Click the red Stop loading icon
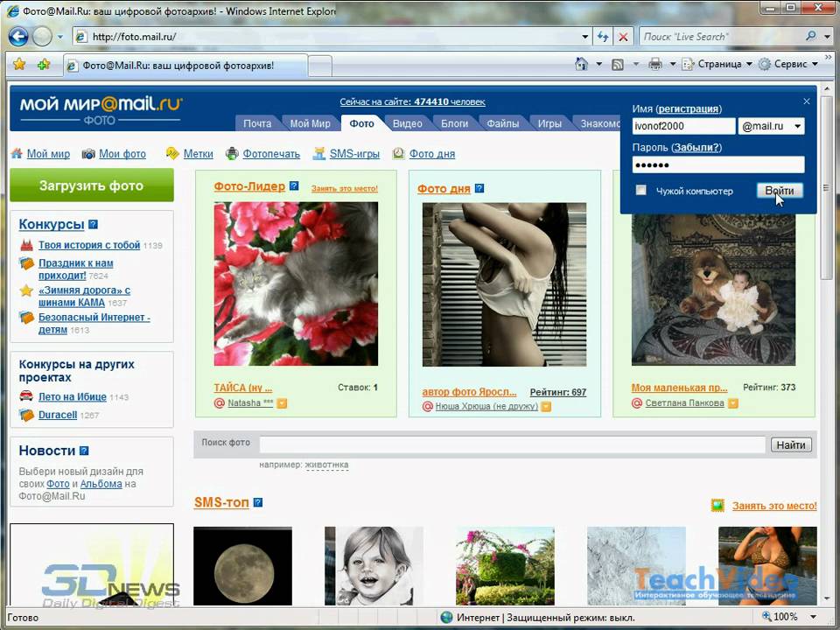The width and height of the screenshot is (840, 630). click(623, 37)
